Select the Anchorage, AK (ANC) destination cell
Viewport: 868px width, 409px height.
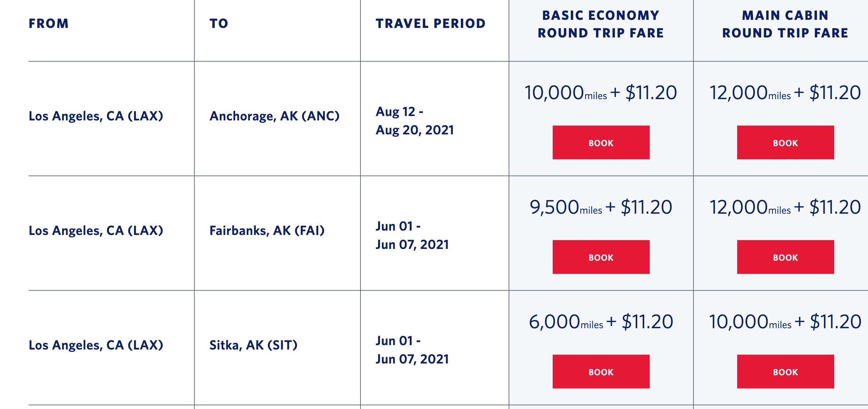pos(275,116)
